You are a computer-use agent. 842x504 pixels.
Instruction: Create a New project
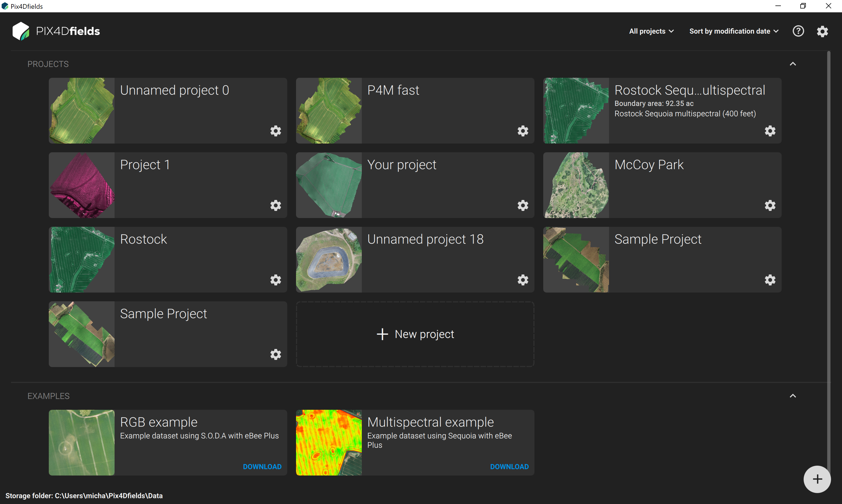click(415, 334)
